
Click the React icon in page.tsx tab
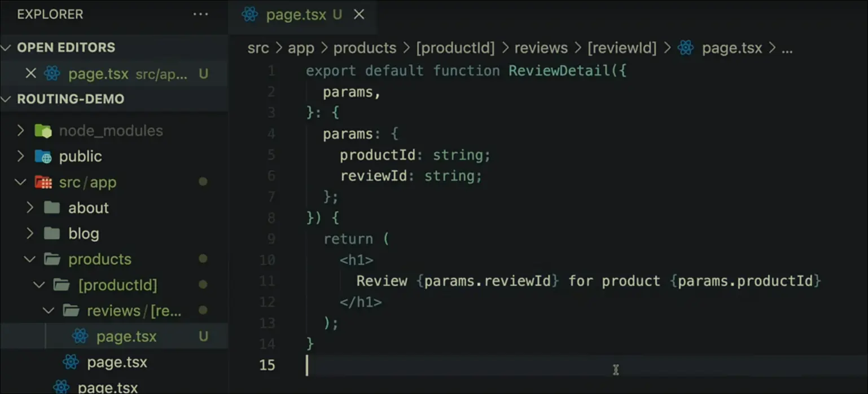pyautogui.click(x=249, y=15)
